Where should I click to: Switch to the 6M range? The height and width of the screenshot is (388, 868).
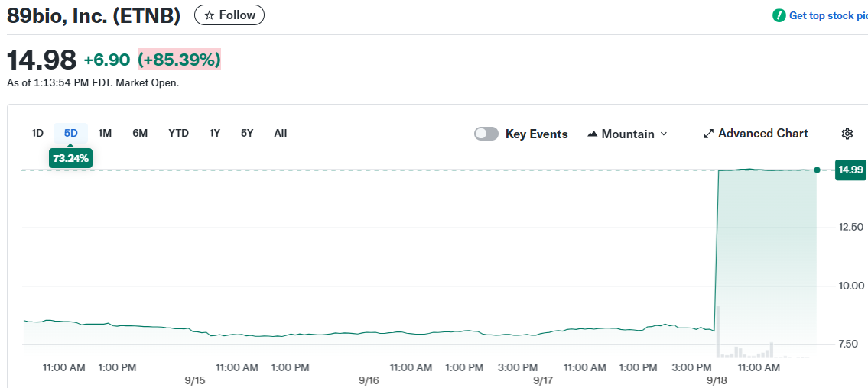(140, 133)
